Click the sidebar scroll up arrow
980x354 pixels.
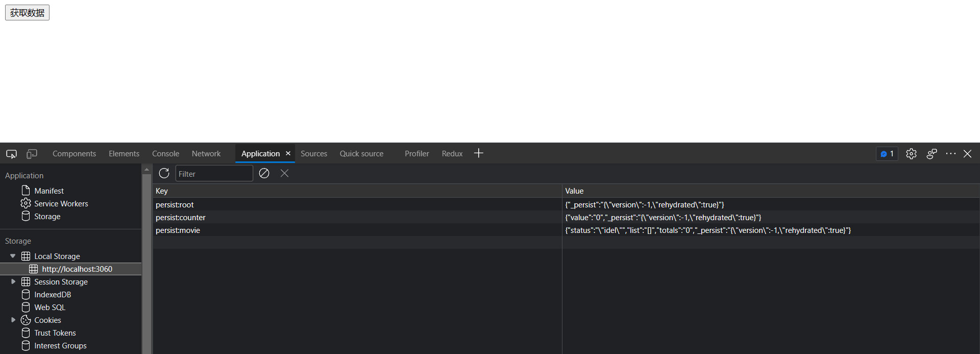146,169
